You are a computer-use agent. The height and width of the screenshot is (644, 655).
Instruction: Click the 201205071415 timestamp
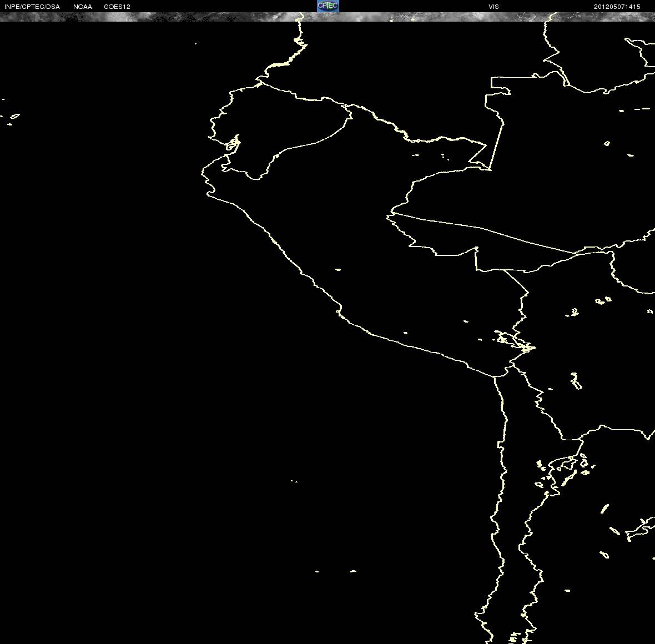tap(617, 7)
